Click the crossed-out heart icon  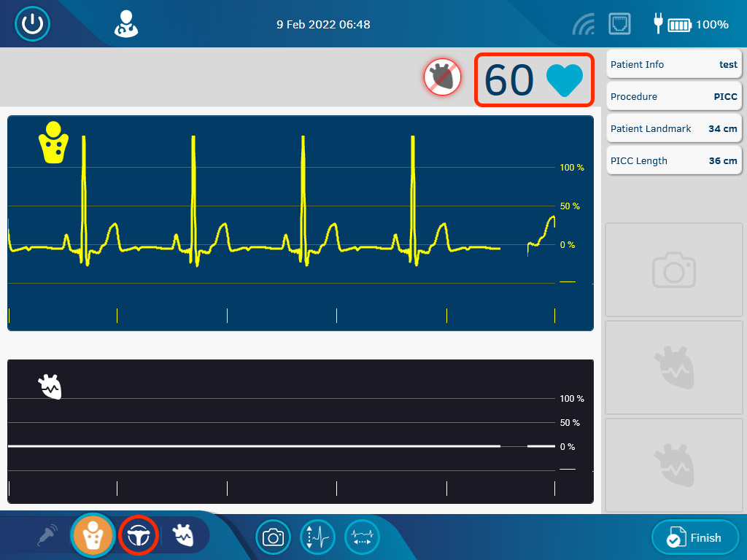coord(442,77)
